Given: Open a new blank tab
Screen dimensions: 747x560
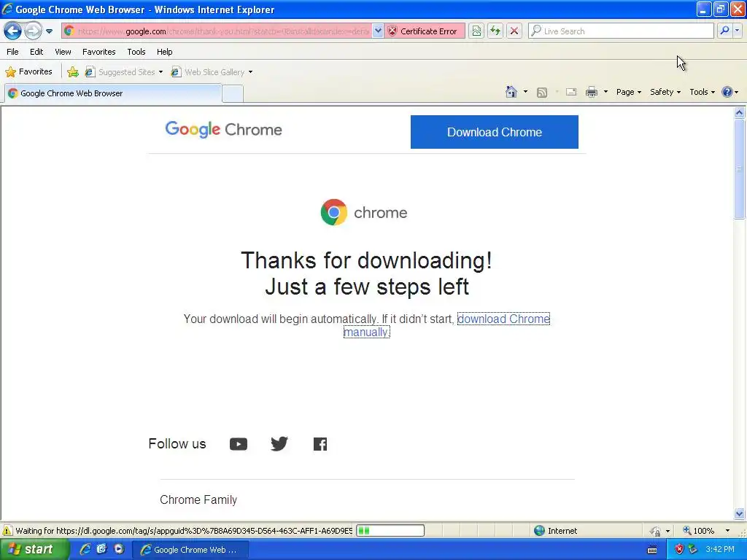Looking at the screenshot, I should pos(233,94).
